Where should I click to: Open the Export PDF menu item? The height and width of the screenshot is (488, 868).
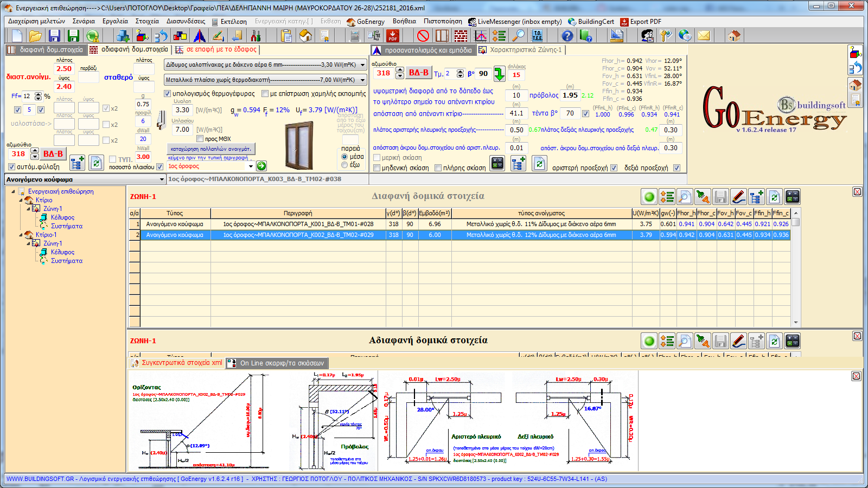(x=641, y=22)
